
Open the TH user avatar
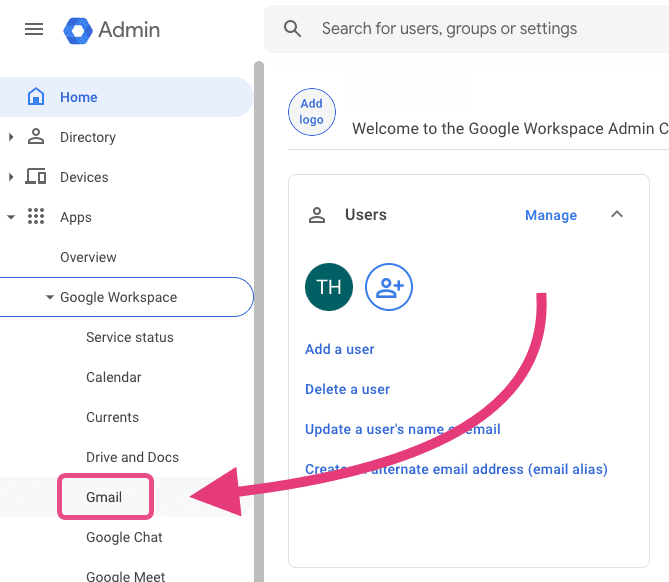point(329,287)
